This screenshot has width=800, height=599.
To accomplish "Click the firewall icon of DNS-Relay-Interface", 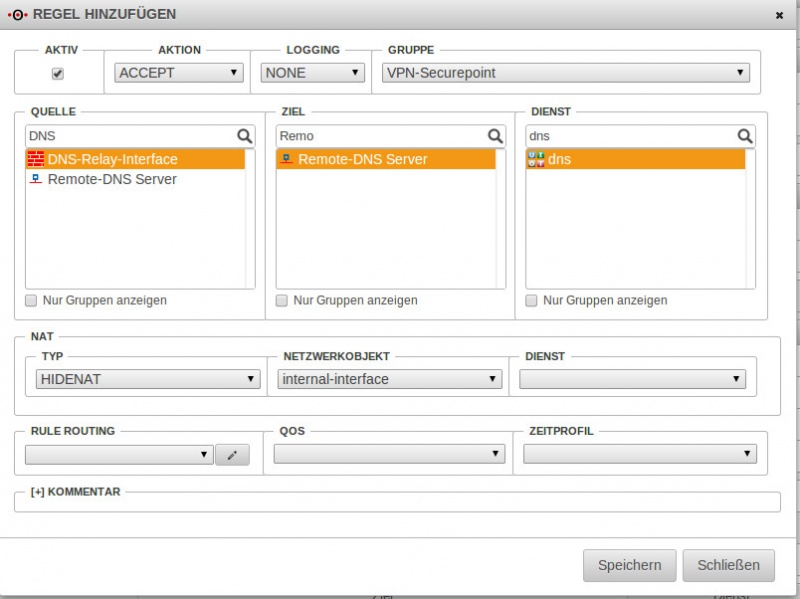I will click(x=36, y=159).
